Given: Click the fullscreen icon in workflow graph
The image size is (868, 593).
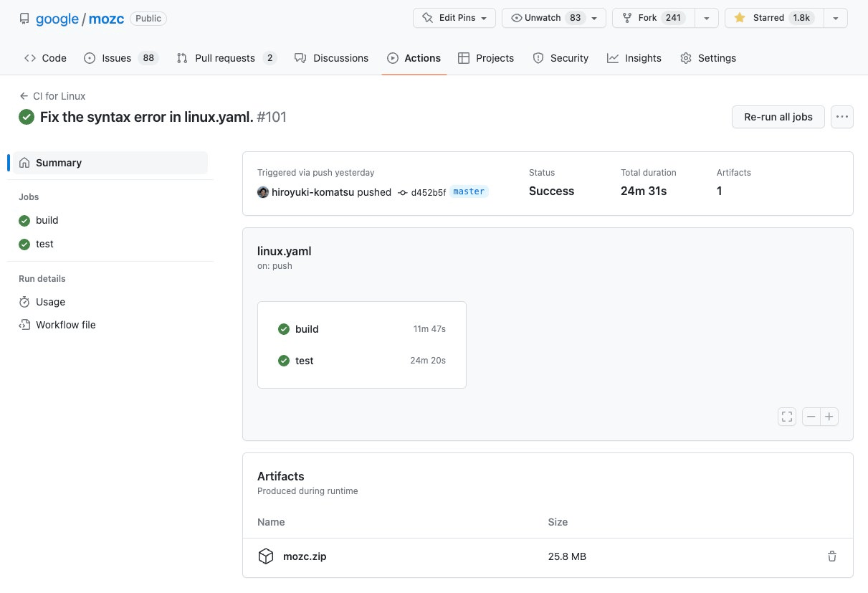Looking at the screenshot, I should [787, 417].
